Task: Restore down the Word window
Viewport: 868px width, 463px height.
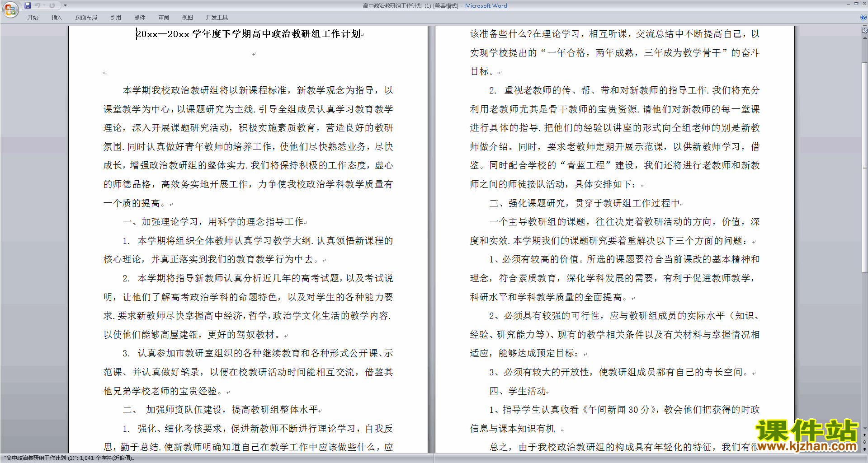Action: tap(856, 4)
